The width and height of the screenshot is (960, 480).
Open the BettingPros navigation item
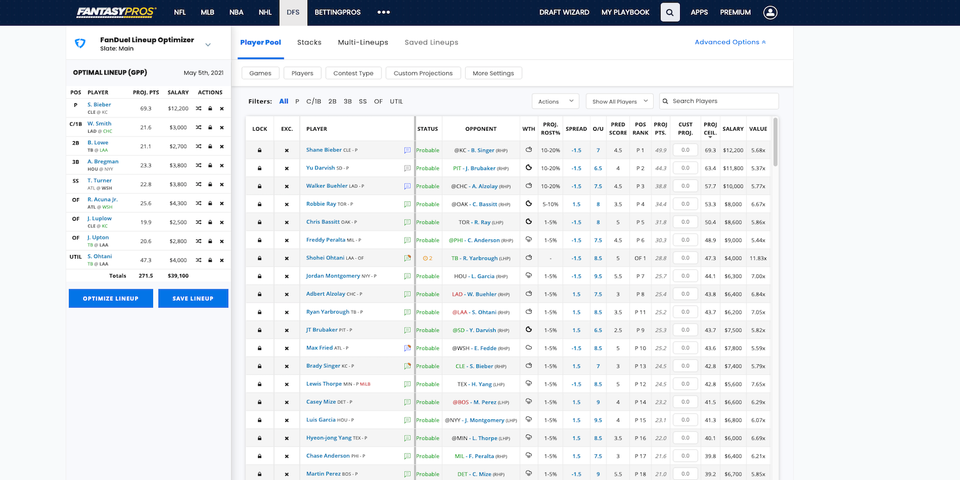tap(337, 12)
